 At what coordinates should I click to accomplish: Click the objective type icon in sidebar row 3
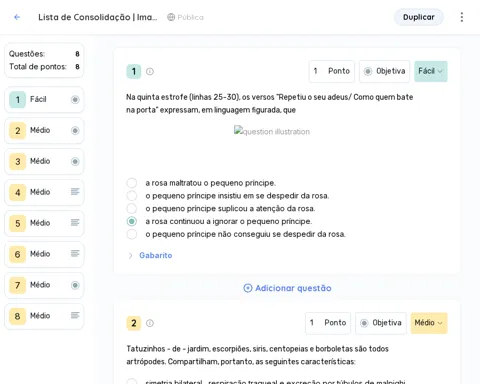pos(75,161)
